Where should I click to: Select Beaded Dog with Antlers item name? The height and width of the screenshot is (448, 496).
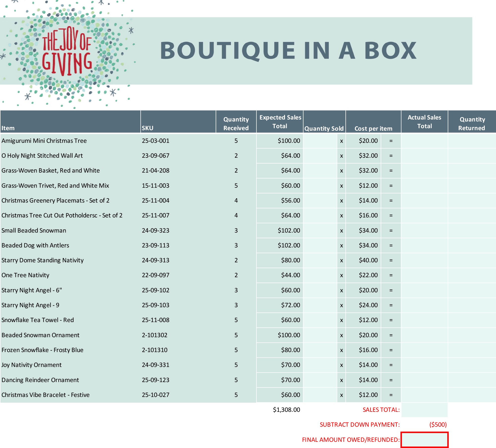pyautogui.click(x=35, y=245)
